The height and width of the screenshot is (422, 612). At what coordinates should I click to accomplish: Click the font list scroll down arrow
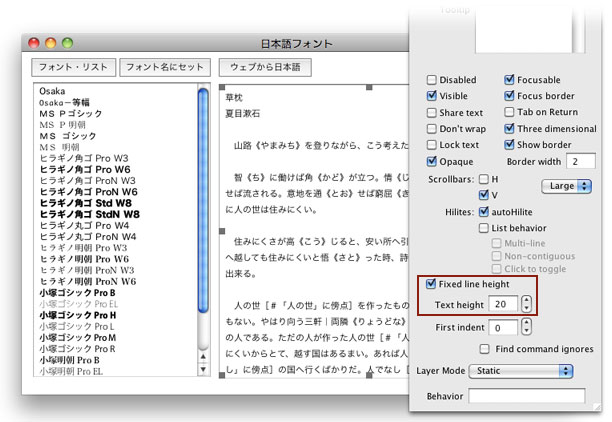[x=203, y=369]
